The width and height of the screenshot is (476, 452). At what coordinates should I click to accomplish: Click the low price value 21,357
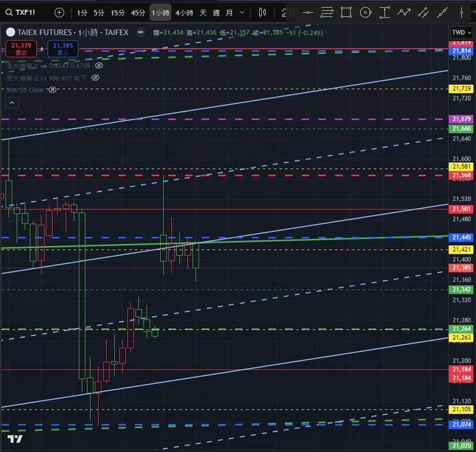coord(239,33)
